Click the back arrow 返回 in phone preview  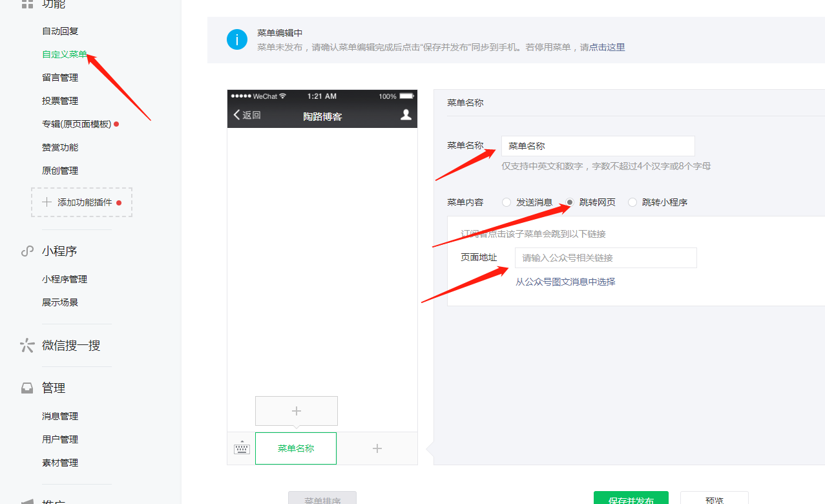pos(247,115)
